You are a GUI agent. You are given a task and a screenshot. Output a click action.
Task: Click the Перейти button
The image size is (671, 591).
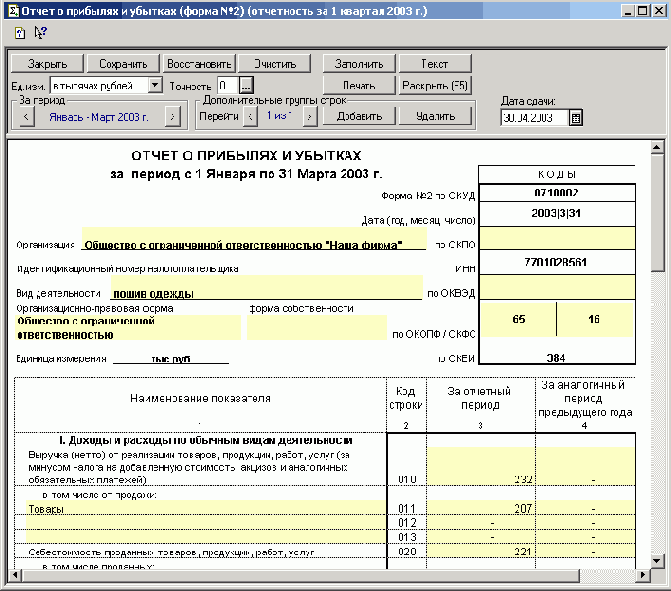[219, 116]
